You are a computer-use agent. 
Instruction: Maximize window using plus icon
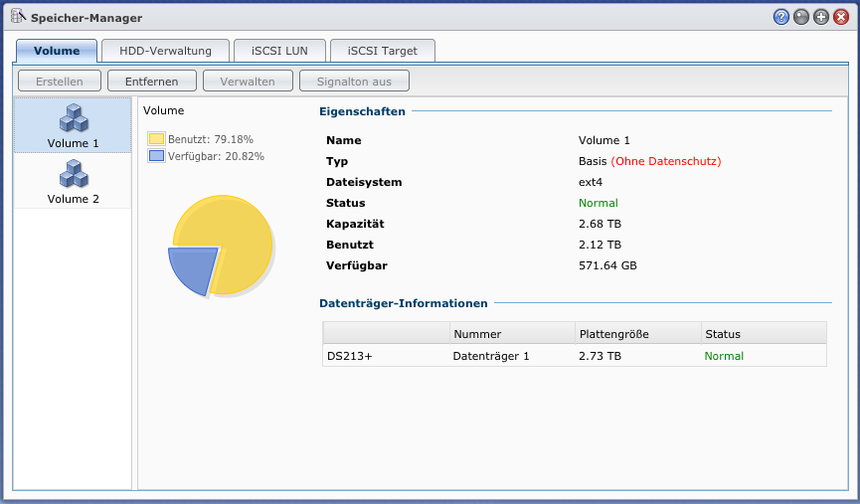pos(821,17)
